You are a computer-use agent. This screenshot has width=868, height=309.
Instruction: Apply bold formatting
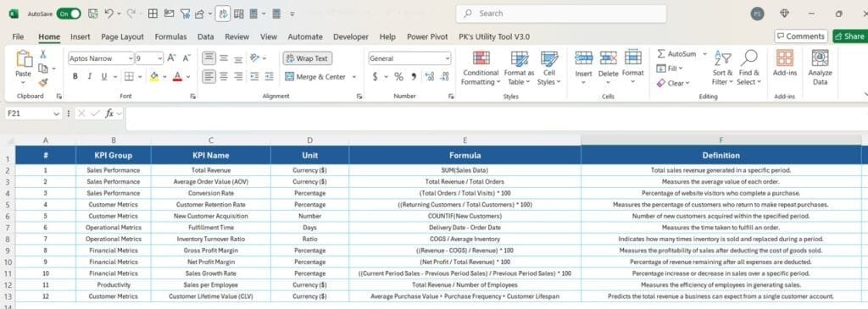tap(75, 77)
